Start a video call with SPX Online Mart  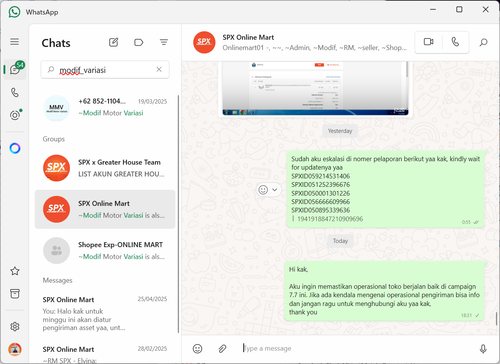click(429, 42)
